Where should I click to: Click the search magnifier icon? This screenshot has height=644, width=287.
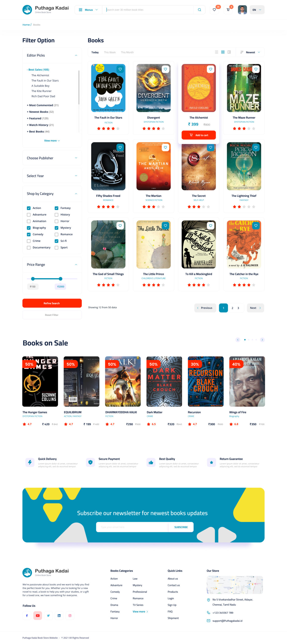(x=199, y=10)
